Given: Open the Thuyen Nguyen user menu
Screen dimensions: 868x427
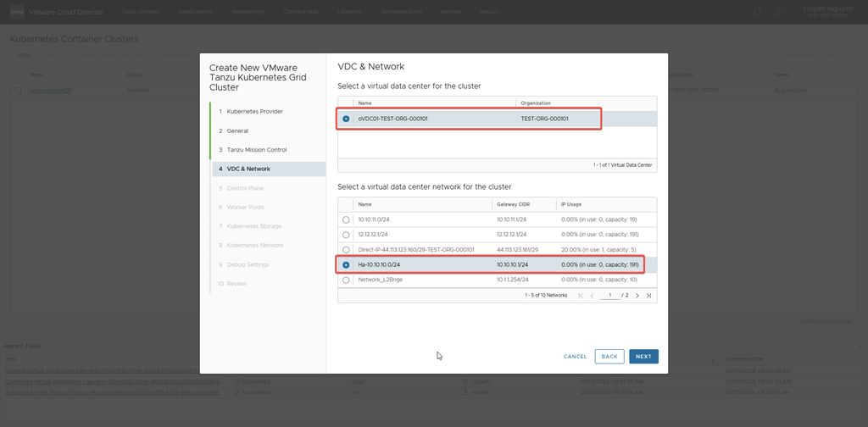Looking at the screenshot, I should pyautogui.click(x=817, y=12).
